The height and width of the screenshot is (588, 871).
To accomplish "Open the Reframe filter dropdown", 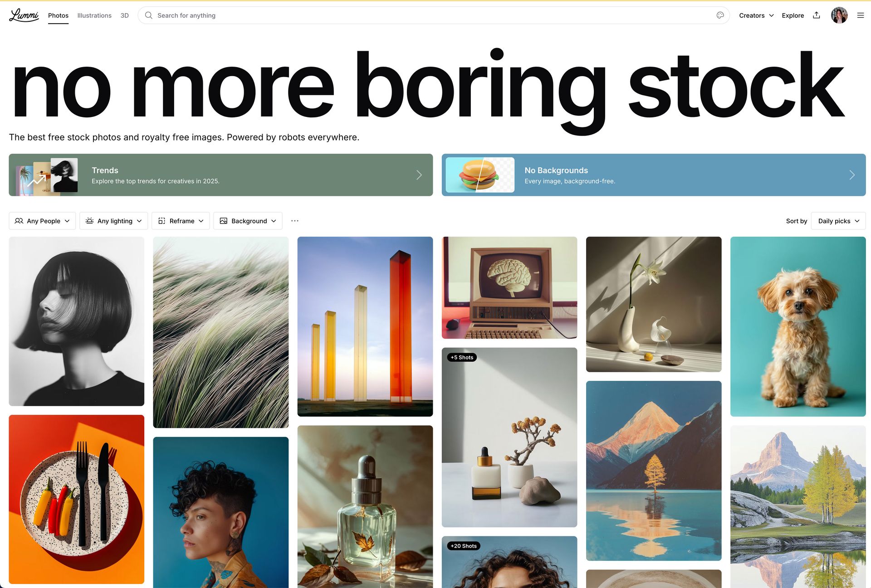I will click(x=181, y=221).
